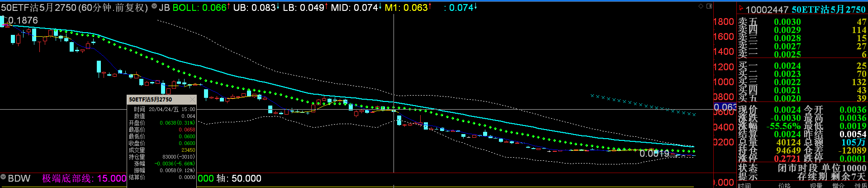This screenshot has height=188, width=868.
Task: Click the 最高价 0.0658 row in popup
Action: [x=162, y=130]
